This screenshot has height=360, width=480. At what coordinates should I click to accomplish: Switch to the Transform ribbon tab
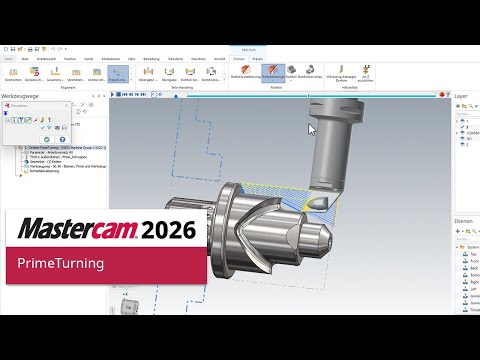(x=175, y=59)
